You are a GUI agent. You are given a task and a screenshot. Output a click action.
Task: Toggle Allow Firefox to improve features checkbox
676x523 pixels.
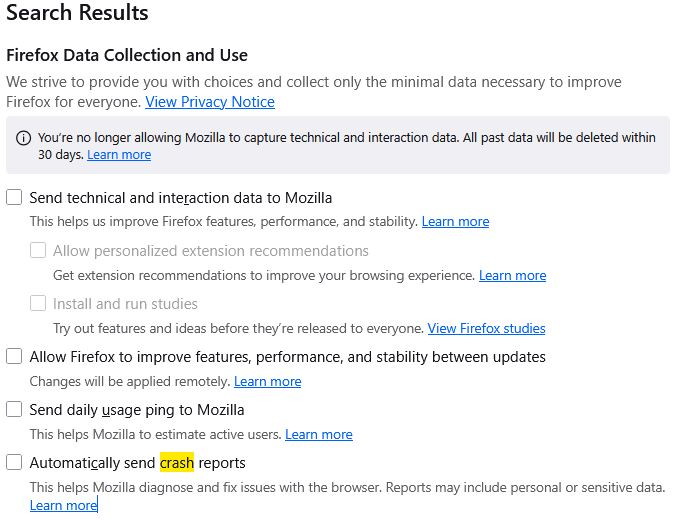click(x=14, y=357)
